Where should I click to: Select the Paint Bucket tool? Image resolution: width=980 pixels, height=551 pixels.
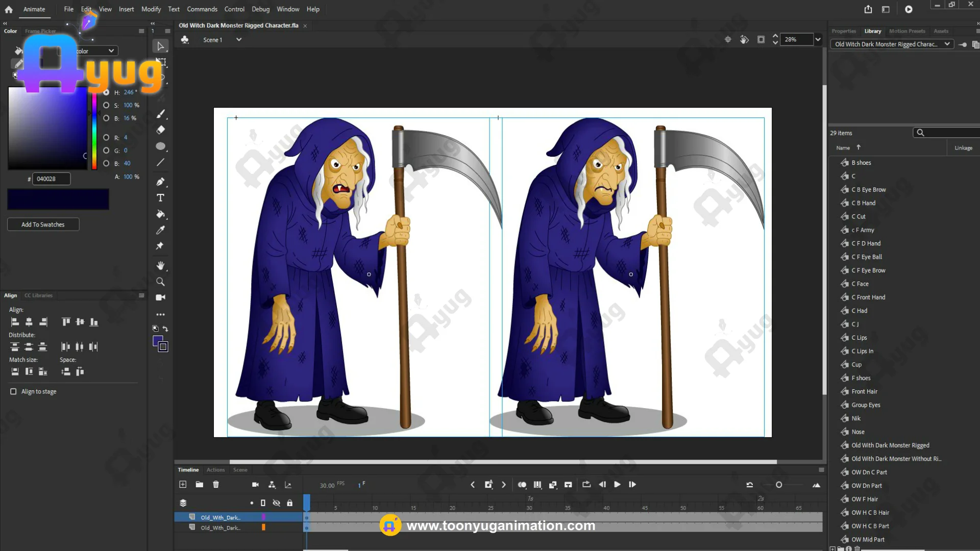pos(160,214)
